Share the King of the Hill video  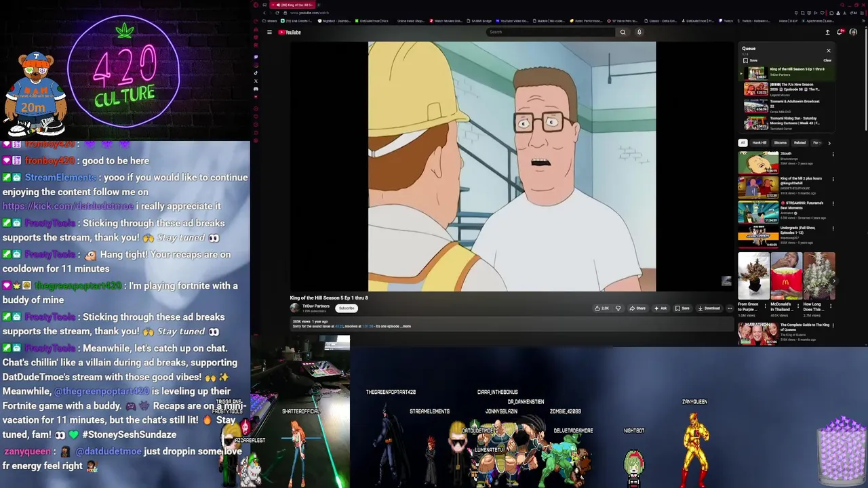click(x=637, y=308)
